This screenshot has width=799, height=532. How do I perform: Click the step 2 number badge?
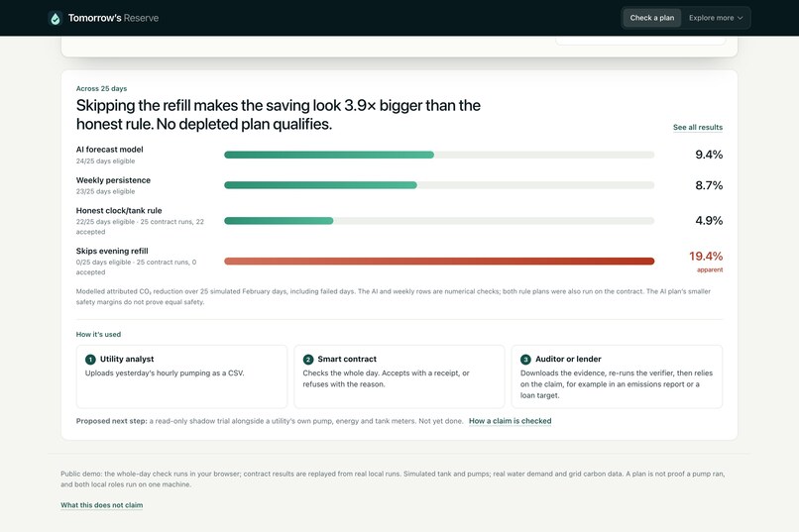coord(307,360)
